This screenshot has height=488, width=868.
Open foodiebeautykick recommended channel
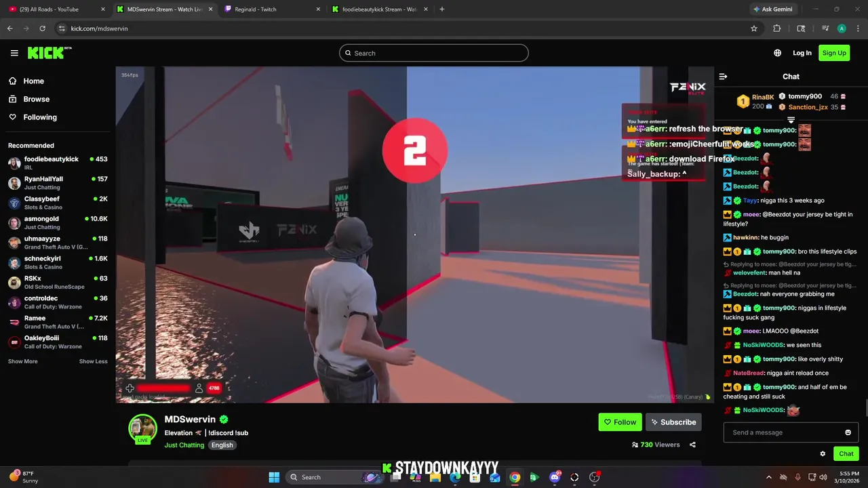tap(58, 163)
